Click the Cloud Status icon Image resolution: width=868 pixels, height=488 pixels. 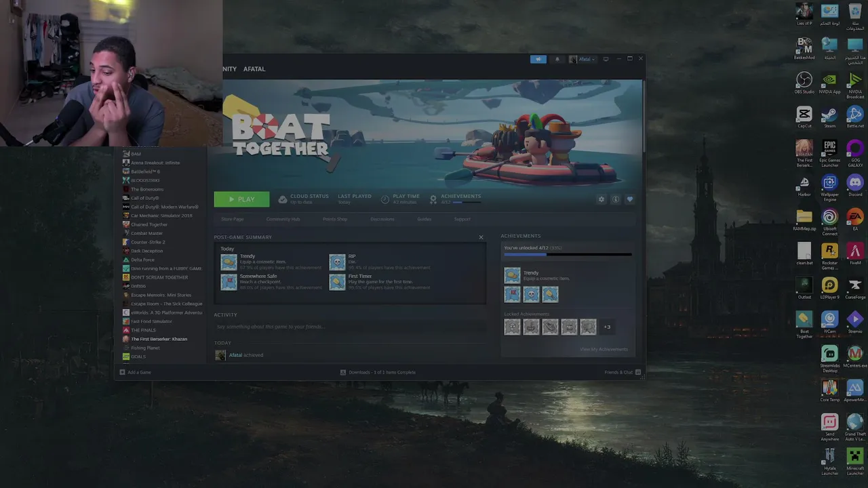[283, 199]
